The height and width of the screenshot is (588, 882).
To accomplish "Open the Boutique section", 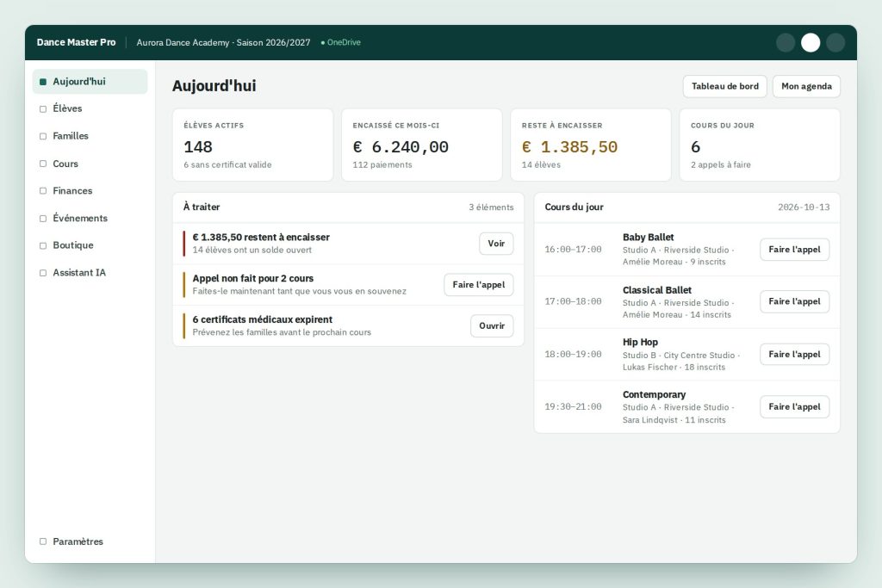I will point(90,245).
